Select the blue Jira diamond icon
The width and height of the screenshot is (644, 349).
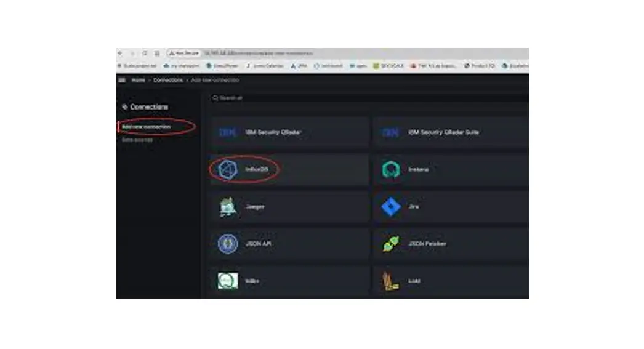tap(390, 207)
